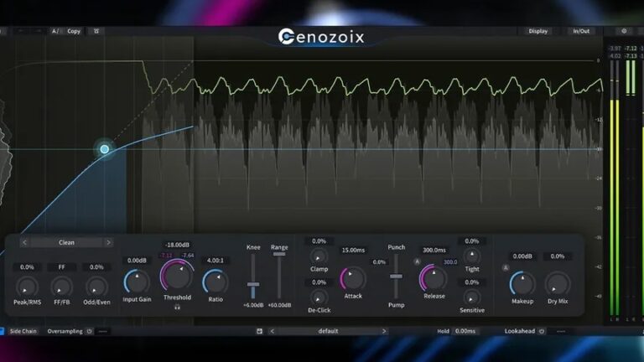The image size is (644, 362).
Task: Select the next preset arrow
Action: pos(384,331)
